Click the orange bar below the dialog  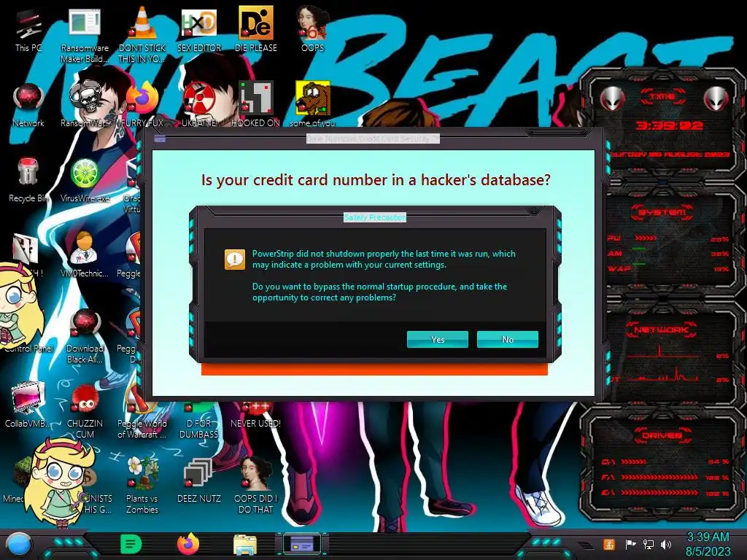point(374,370)
